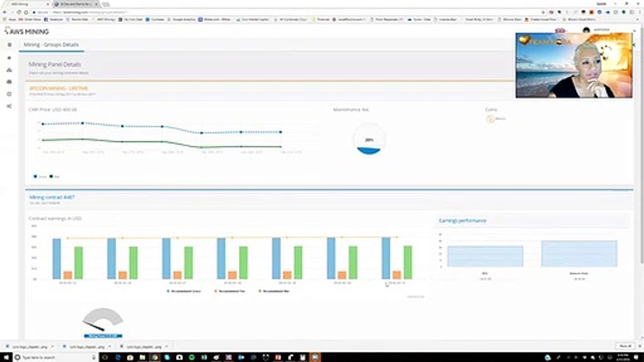Click the browser back arrow
644x362 pixels.
pos(5,12)
